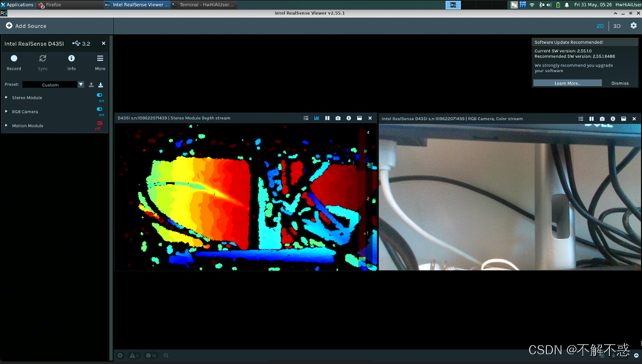This screenshot has height=364, width=642.
Task: Show Color stream info overlay
Action: coord(612,119)
